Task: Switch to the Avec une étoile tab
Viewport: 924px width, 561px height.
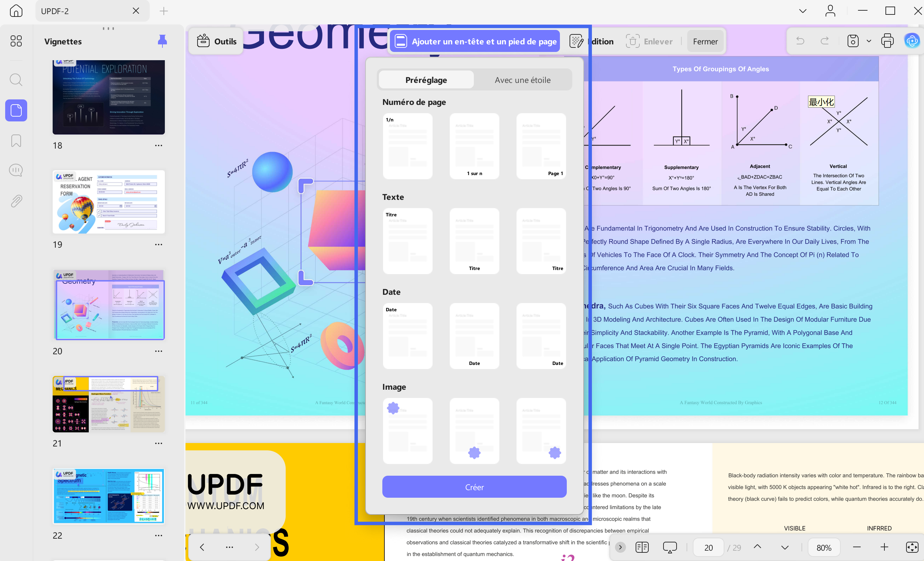Action: pyautogui.click(x=523, y=80)
